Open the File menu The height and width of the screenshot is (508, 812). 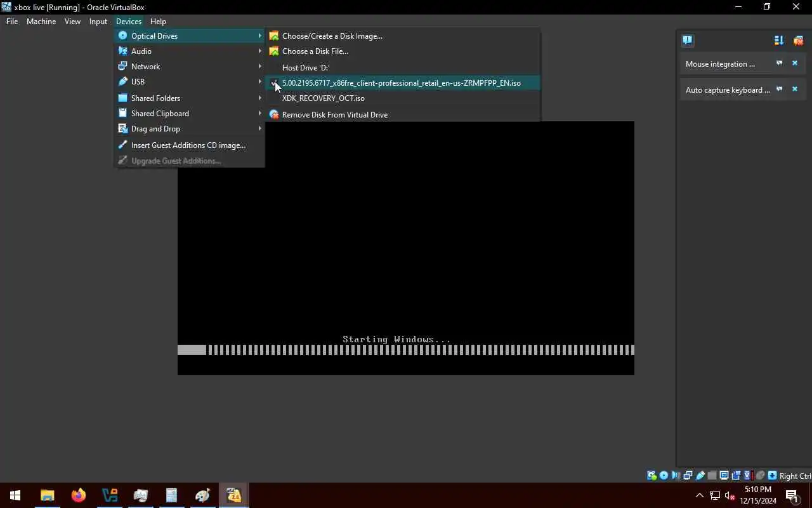pos(12,21)
